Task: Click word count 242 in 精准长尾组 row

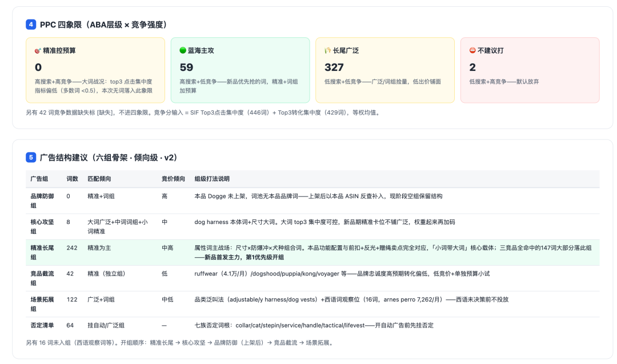Action: pos(72,248)
